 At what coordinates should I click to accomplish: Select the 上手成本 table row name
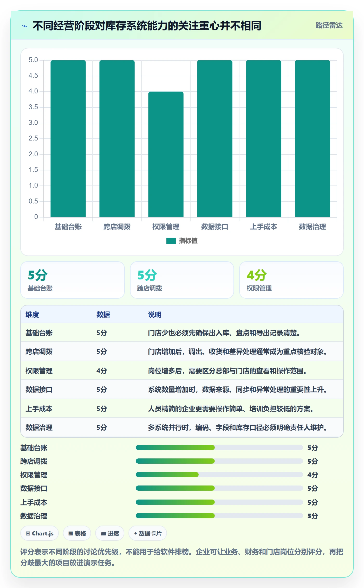[39, 409]
